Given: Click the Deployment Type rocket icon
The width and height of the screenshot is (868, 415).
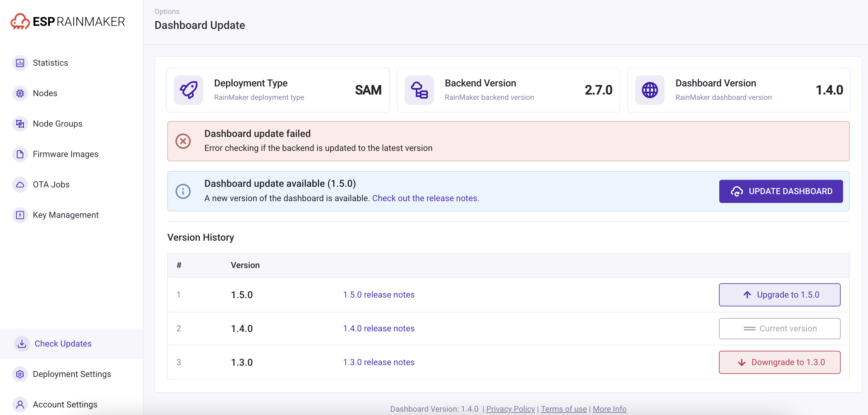Looking at the screenshot, I should coord(188,90).
